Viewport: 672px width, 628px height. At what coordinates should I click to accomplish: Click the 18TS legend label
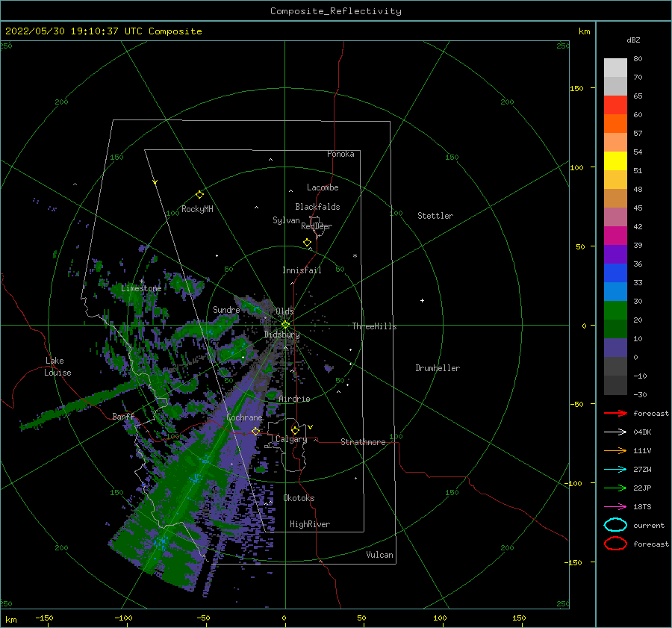(x=642, y=507)
